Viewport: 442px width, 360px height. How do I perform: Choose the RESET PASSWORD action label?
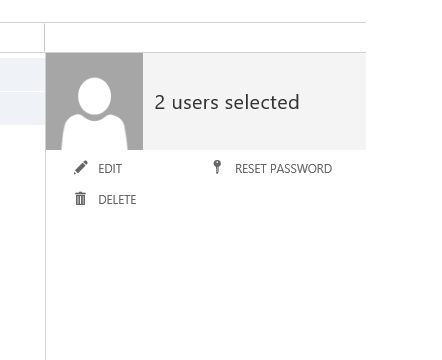point(283,169)
